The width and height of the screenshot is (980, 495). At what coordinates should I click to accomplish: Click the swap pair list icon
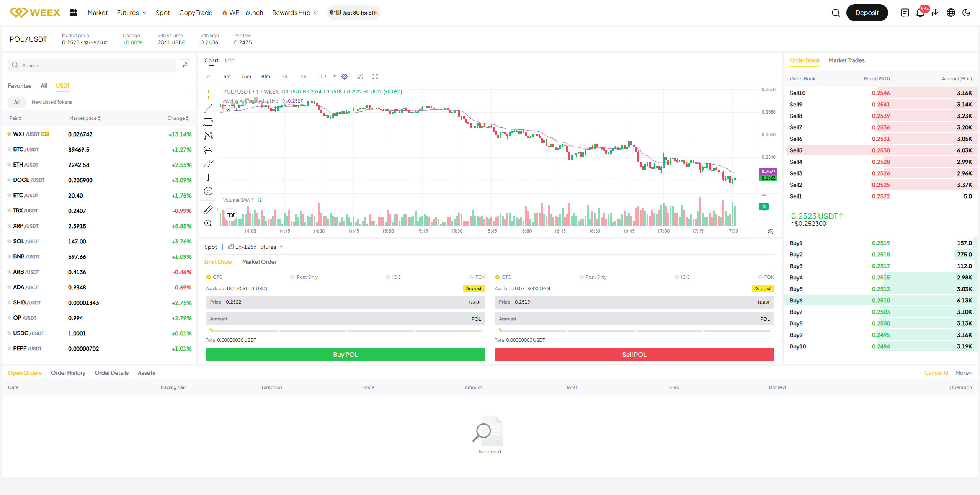pyautogui.click(x=185, y=65)
